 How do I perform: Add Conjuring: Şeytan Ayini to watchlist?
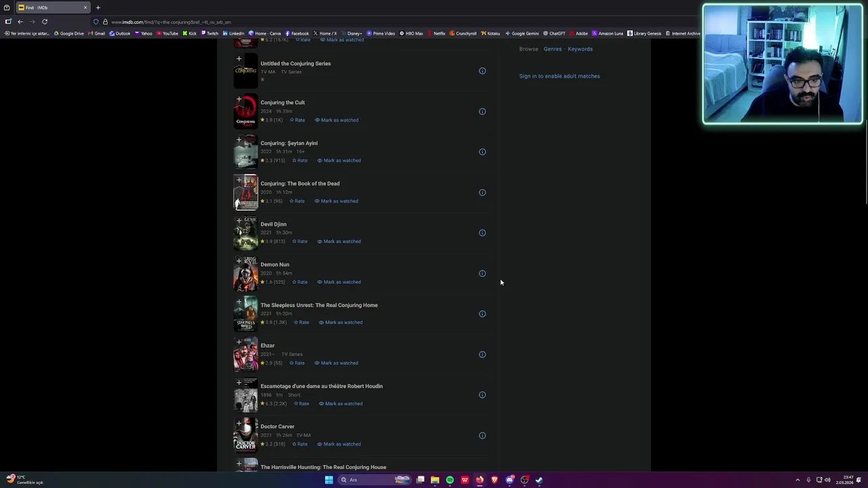pos(239,140)
